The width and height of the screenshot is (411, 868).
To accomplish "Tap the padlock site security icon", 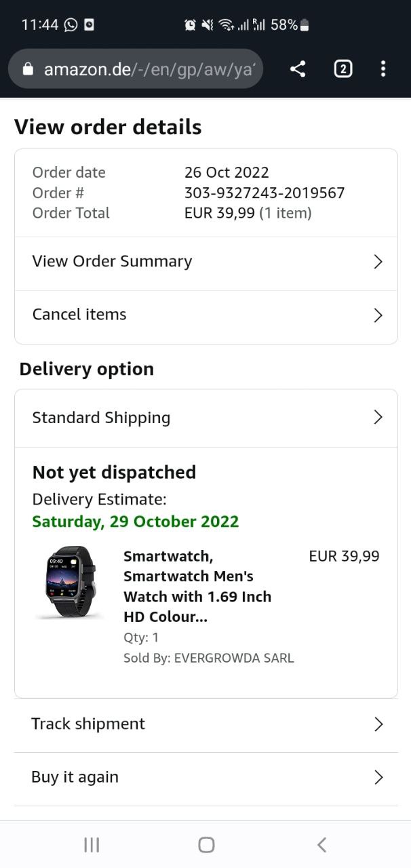I will [x=28, y=69].
